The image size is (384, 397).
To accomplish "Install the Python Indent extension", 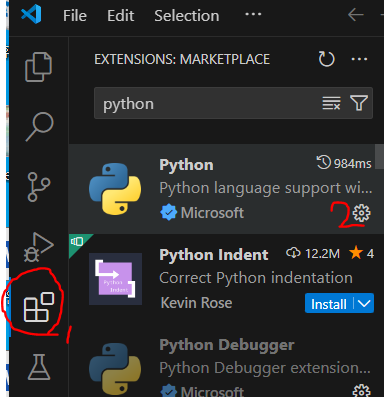I will pos(329,304).
